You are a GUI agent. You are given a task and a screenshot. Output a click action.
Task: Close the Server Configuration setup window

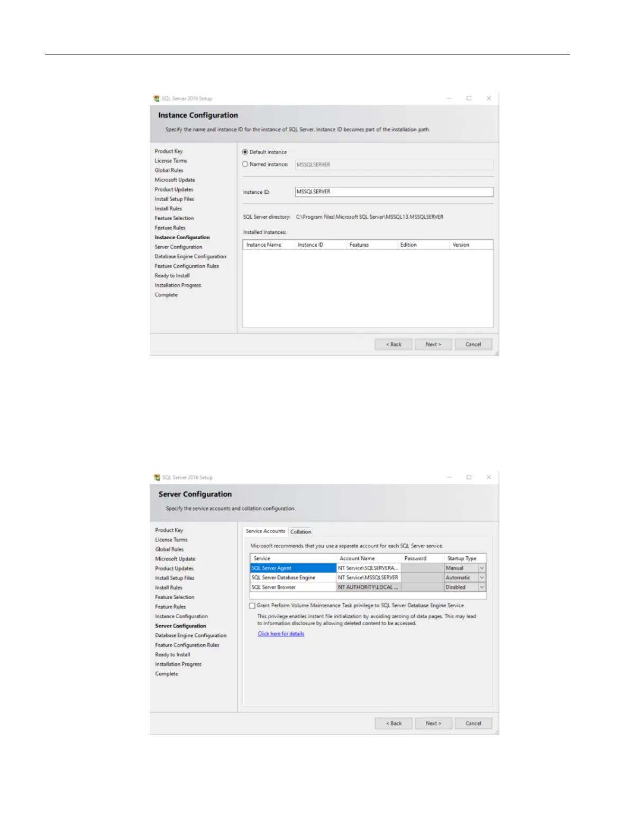tap(489, 477)
